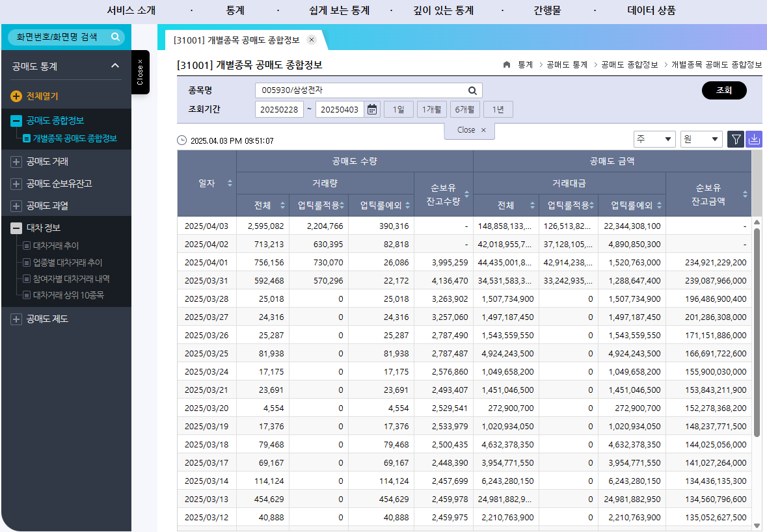Screen dimensions: 767x532
Task: Click the search magnifier in screen-name search box
Action: pyautogui.click(x=115, y=36)
